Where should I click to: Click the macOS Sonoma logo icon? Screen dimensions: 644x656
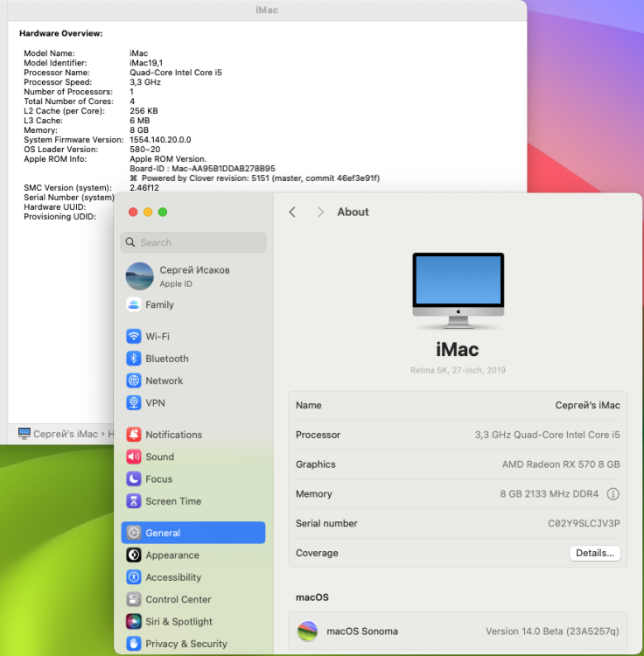(x=308, y=632)
